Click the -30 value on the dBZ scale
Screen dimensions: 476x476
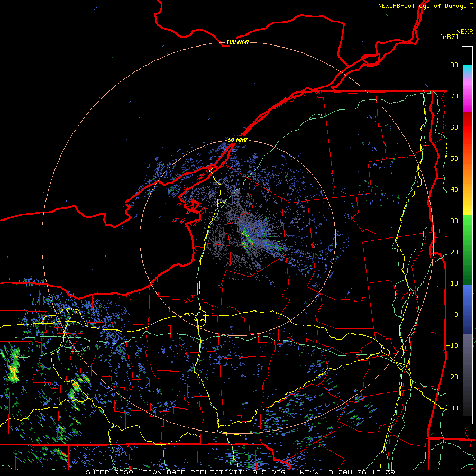coord(452,408)
